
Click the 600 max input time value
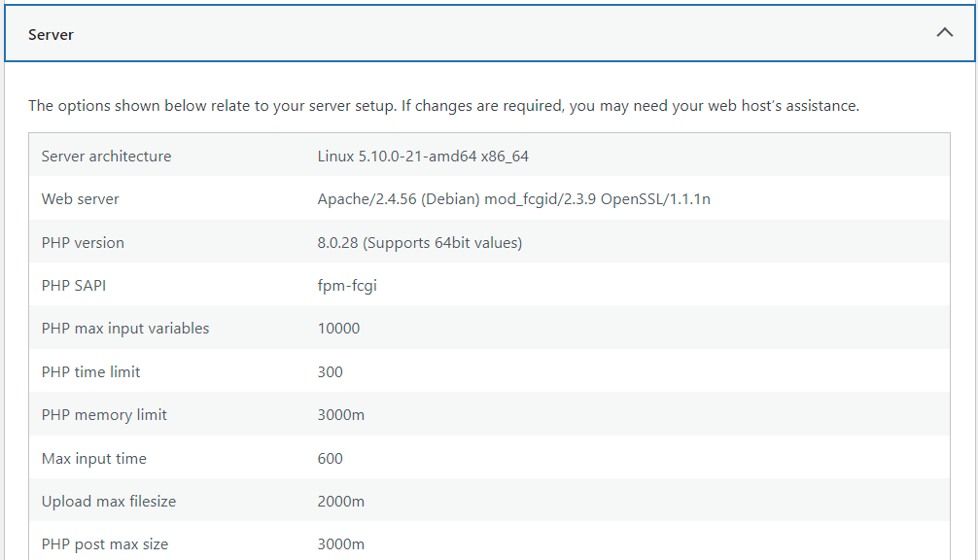(330, 459)
